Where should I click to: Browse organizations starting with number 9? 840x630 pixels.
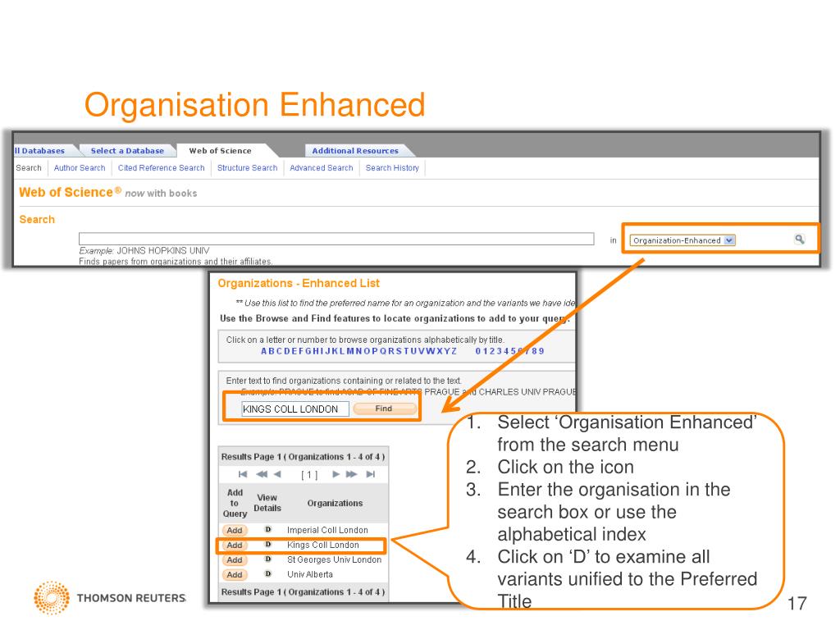(x=541, y=351)
